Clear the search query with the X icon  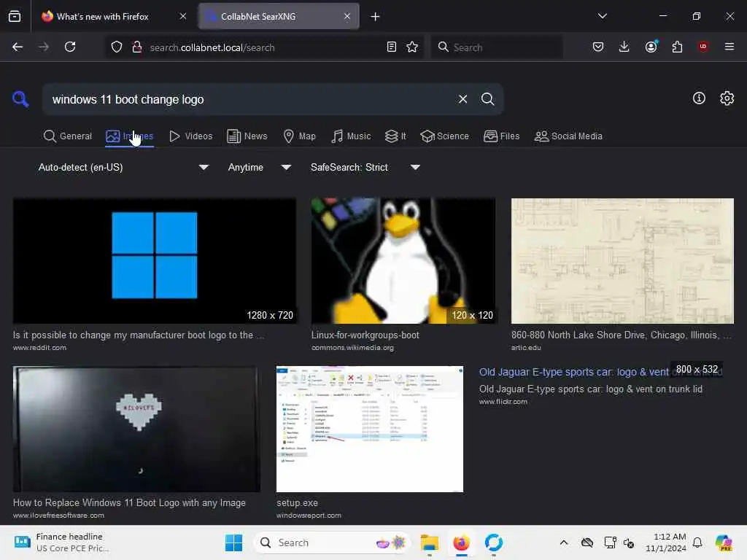point(462,99)
